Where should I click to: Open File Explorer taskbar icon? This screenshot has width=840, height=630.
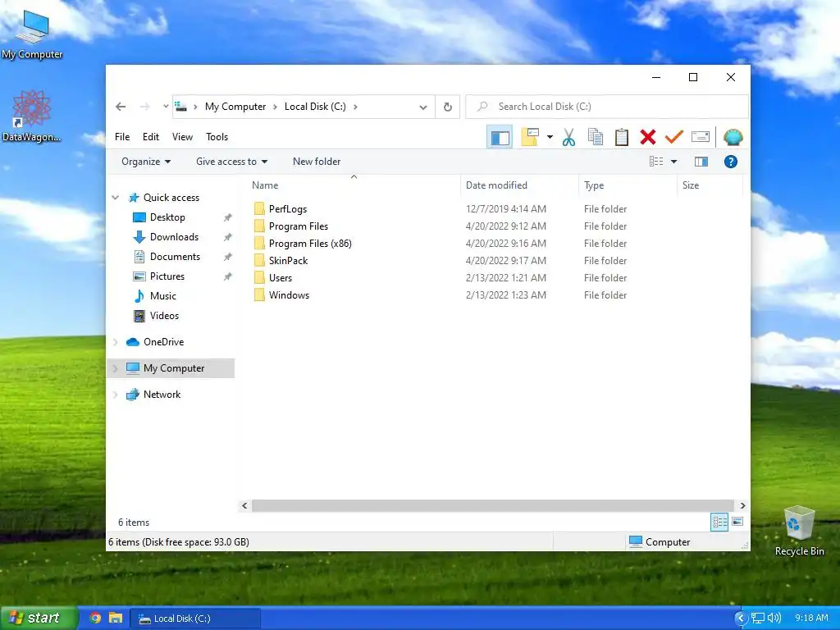coord(115,619)
